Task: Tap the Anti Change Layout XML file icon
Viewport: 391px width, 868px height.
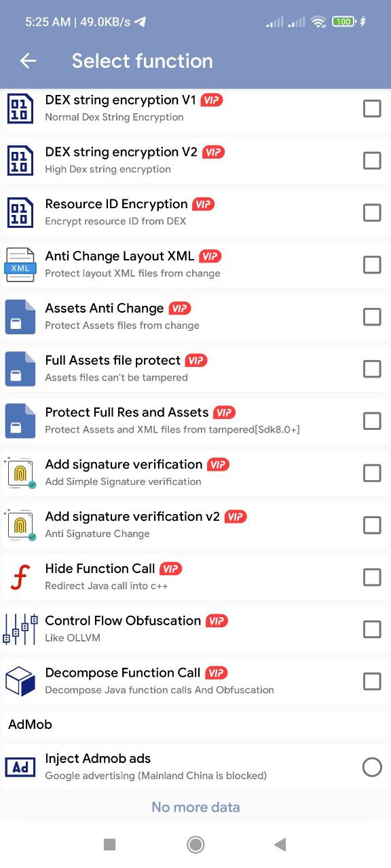Action: point(20,264)
